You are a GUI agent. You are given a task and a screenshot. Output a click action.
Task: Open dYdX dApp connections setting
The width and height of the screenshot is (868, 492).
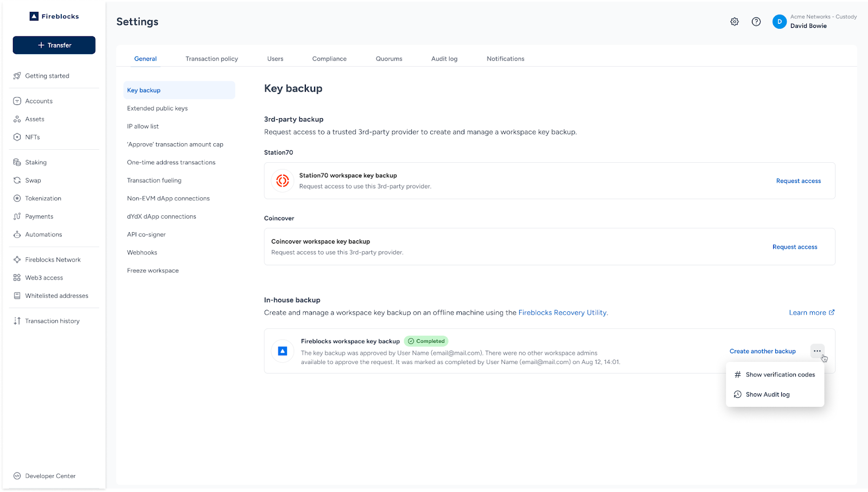tap(162, 216)
